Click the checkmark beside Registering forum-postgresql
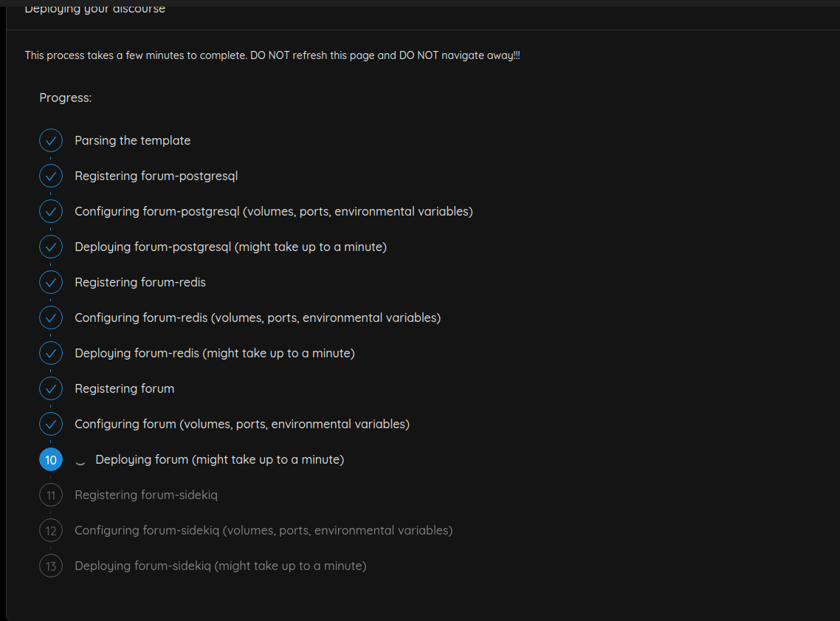Screen dimensions: 840x621 (x=51, y=176)
